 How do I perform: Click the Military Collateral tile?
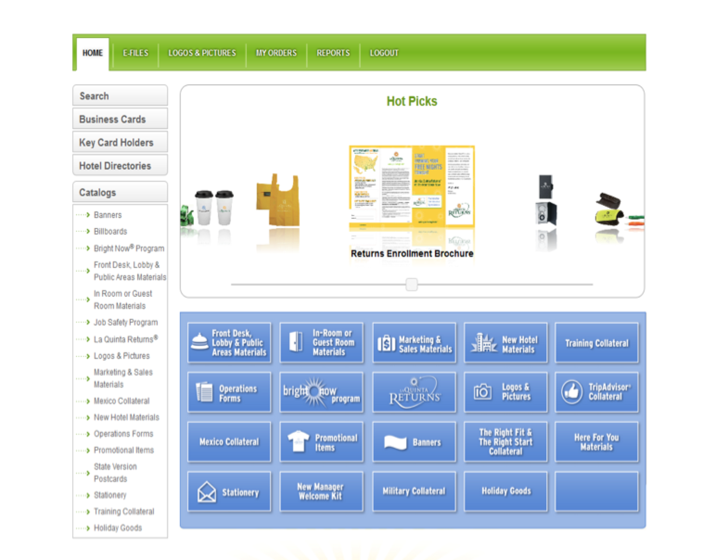pos(414,491)
